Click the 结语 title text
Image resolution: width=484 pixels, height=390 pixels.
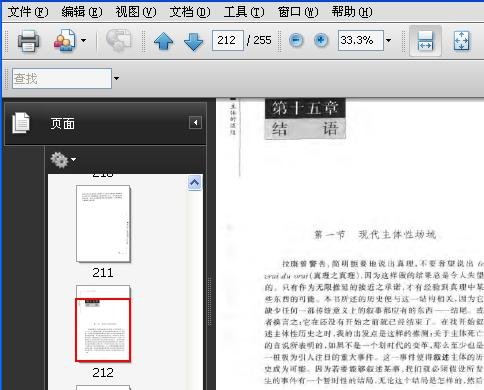(305, 128)
